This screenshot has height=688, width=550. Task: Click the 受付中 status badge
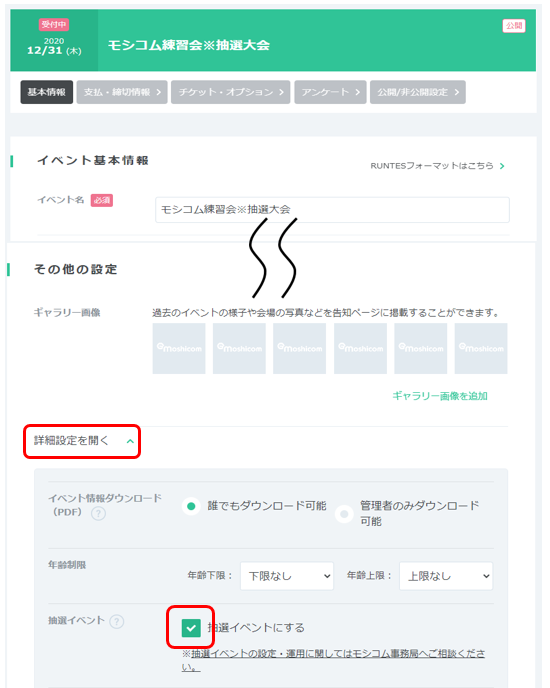pos(54,25)
